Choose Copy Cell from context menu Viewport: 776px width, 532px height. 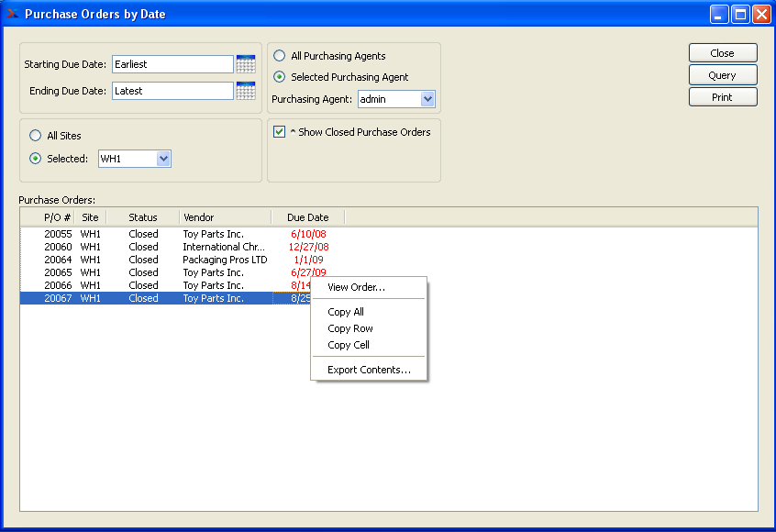[x=369, y=345]
